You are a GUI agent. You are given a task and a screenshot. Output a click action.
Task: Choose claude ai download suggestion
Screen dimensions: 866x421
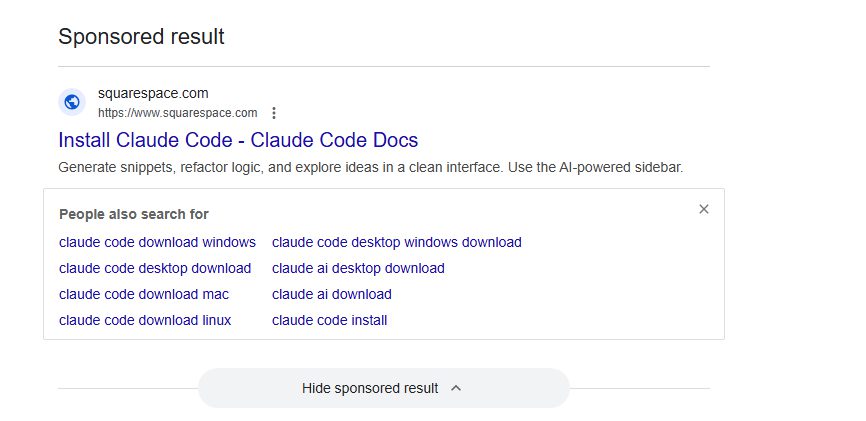click(331, 294)
